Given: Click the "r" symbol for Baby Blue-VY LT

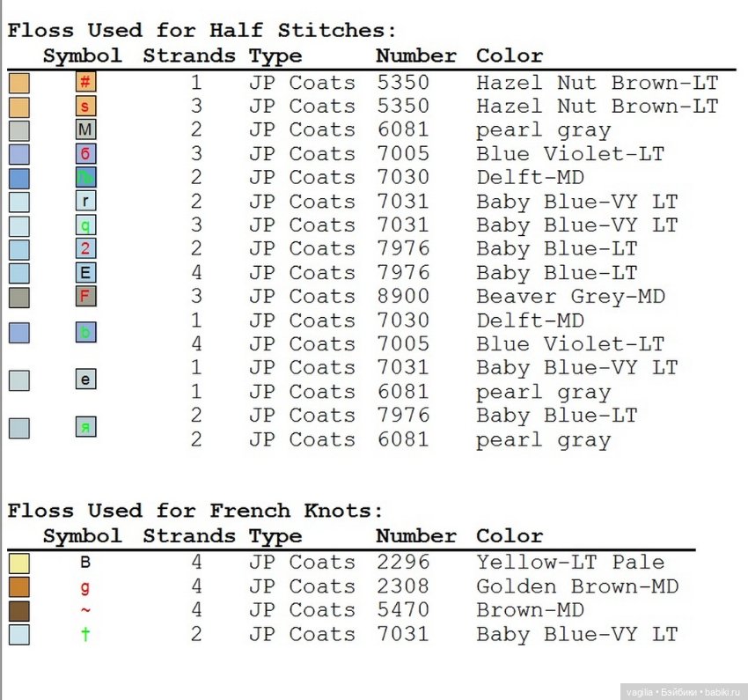Looking at the screenshot, I should (85, 202).
